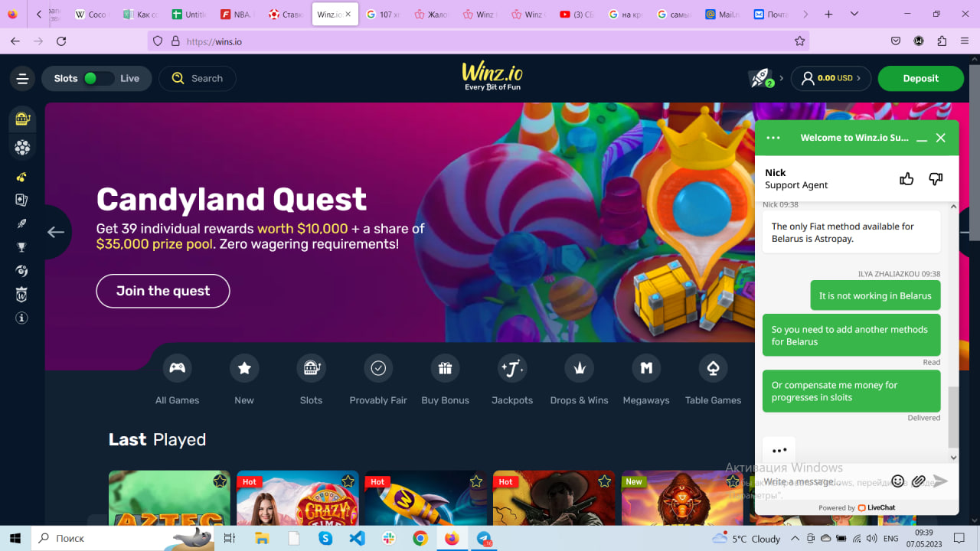Favorite the Crazy Time game with star
Image resolution: width=980 pixels, height=551 pixels.
(x=348, y=481)
